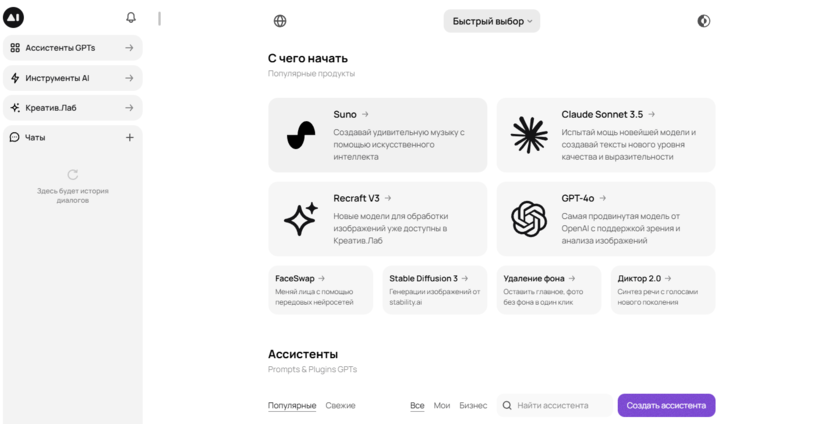Switch to the Свежие tab

pos(340,405)
